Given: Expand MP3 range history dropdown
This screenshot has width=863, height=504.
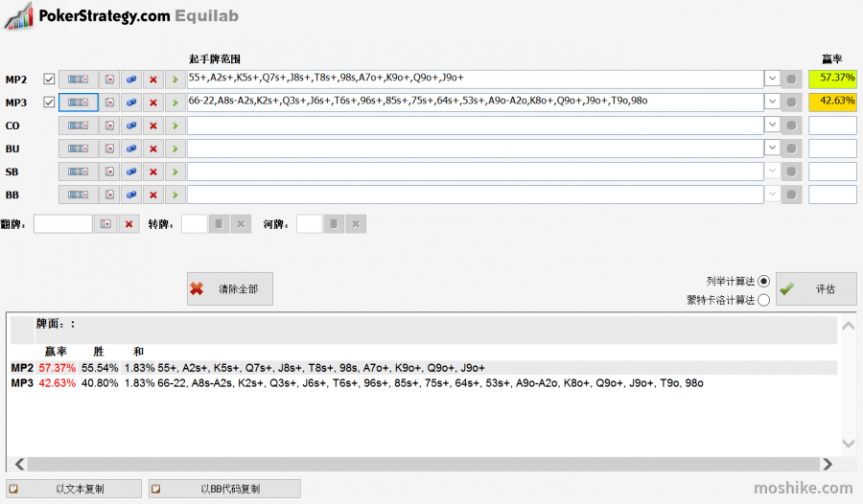Looking at the screenshot, I should coord(772,102).
